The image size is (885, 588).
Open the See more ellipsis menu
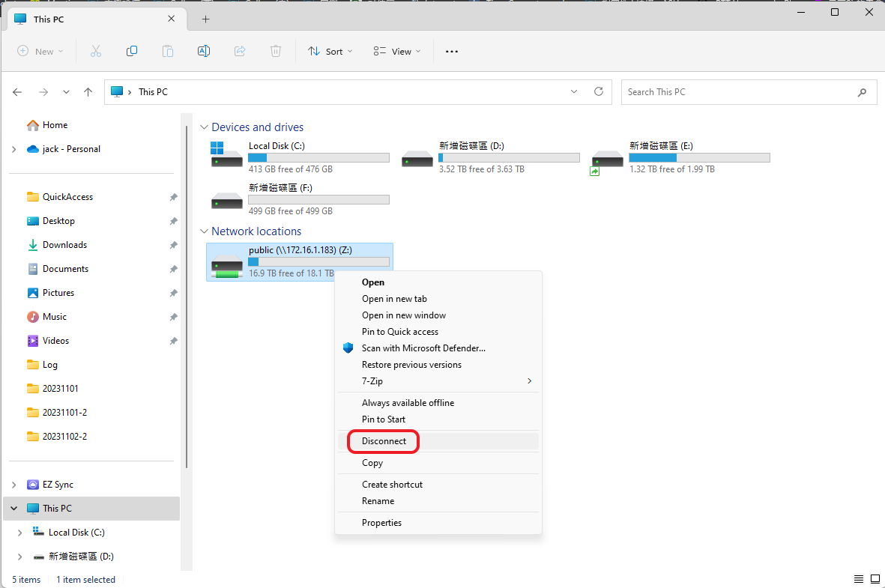pyautogui.click(x=451, y=52)
